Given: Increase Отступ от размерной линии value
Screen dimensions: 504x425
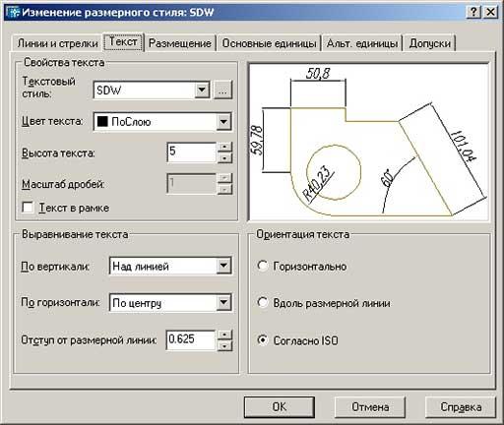Looking at the screenshot, I should point(224,334).
